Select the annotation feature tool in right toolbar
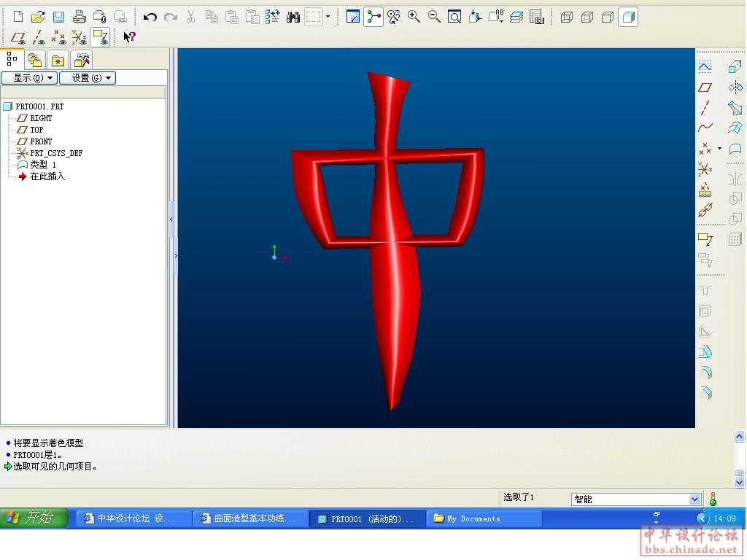This screenshot has height=560, width=747. pos(705,239)
